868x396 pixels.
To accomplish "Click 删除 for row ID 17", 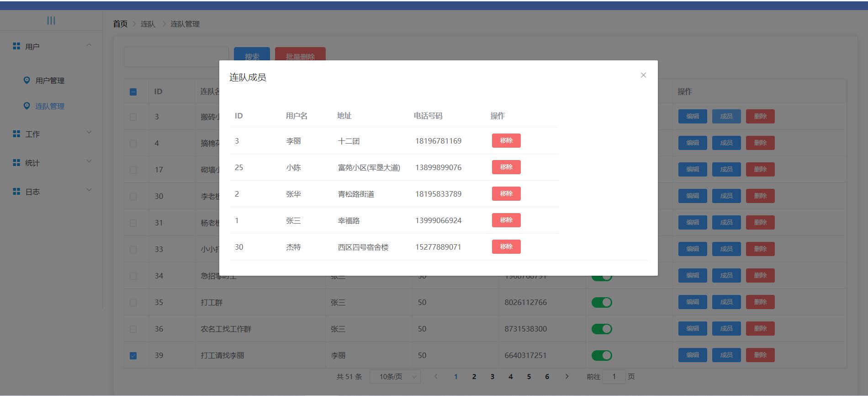I will pyautogui.click(x=760, y=169).
